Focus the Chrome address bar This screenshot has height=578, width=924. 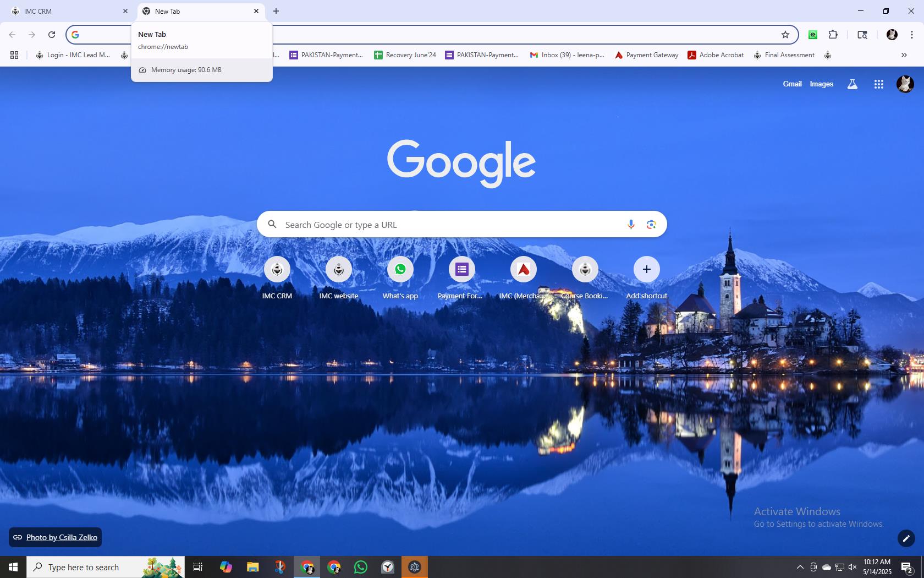tap(432, 35)
